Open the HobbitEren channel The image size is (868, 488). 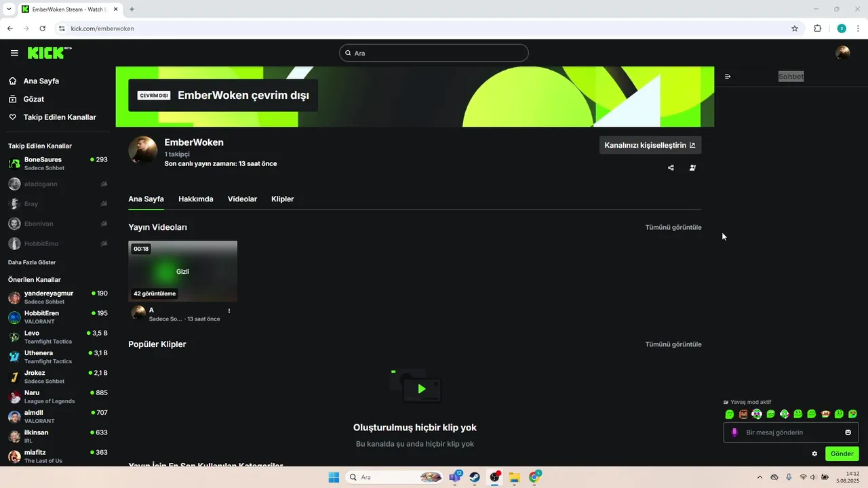[x=58, y=317]
